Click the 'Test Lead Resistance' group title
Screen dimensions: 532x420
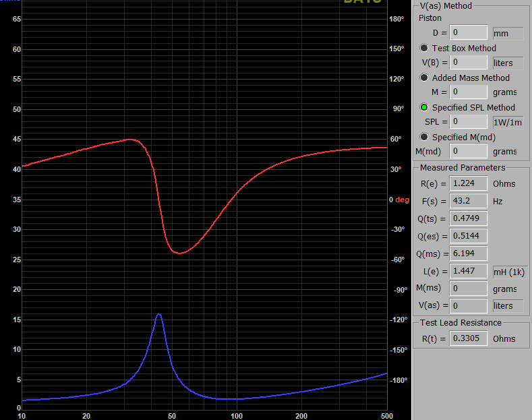click(461, 323)
